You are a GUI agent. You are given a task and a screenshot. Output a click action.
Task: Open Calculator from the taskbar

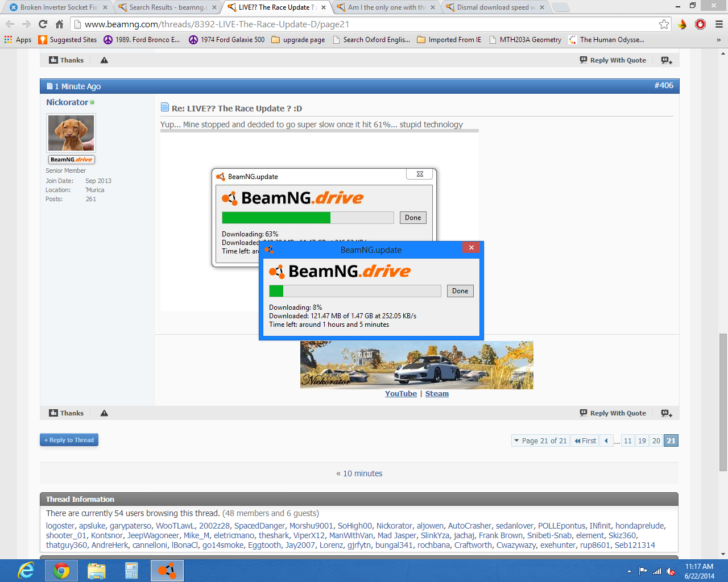(132, 571)
